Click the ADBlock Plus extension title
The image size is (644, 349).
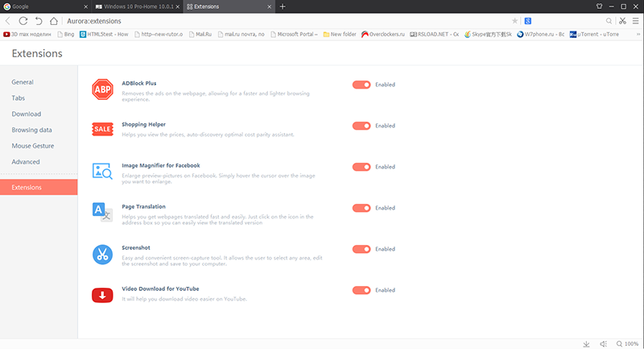[x=138, y=83]
